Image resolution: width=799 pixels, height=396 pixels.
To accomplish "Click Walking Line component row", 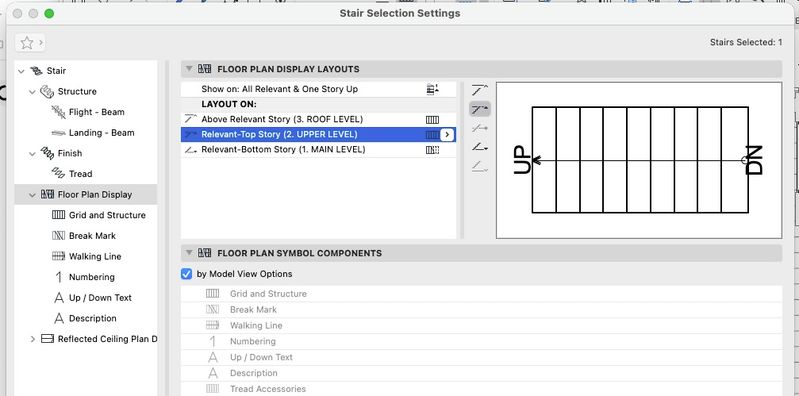I will pyautogui.click(x=482, y=326).
